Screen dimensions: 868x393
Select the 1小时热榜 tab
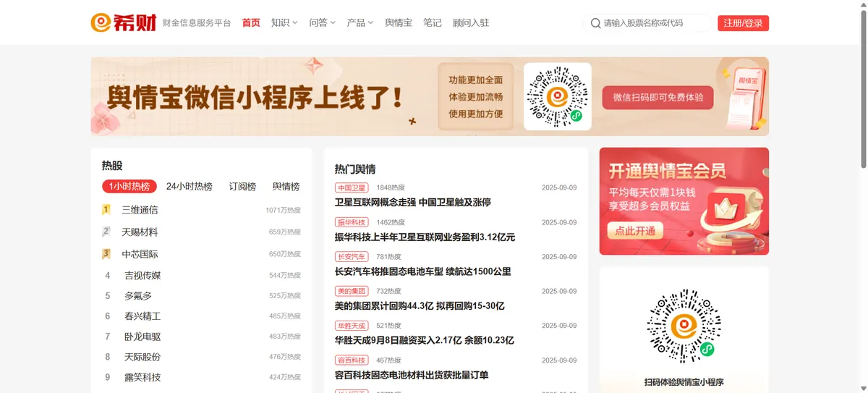pyautogui.click(x=129, y=186)
